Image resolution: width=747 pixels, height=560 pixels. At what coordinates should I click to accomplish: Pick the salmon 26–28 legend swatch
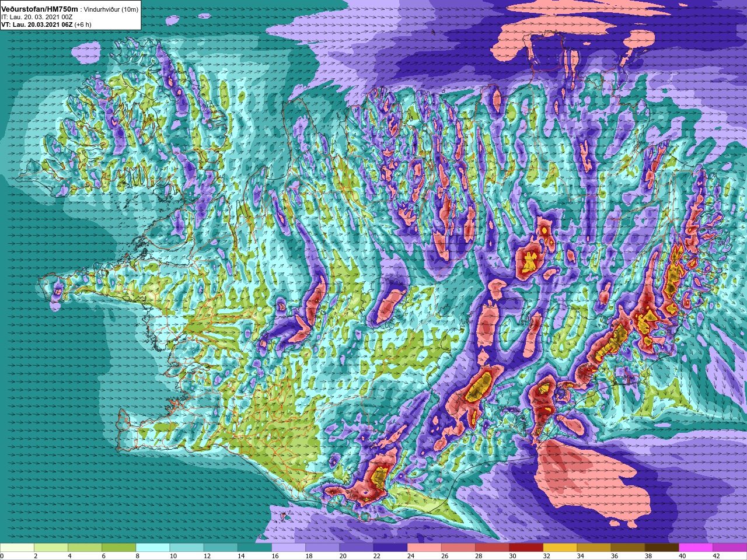[458, 548]
